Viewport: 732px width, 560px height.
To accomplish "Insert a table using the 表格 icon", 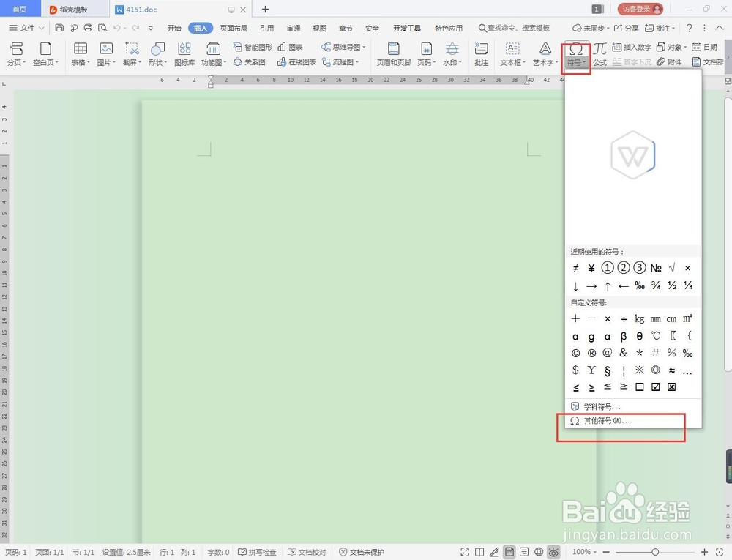I will coord(79,51).
